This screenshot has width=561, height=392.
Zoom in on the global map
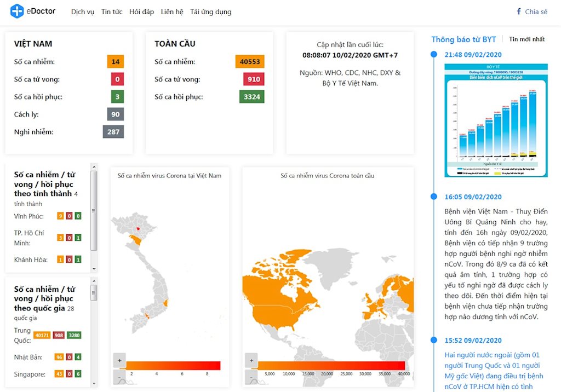click(251, 360)
